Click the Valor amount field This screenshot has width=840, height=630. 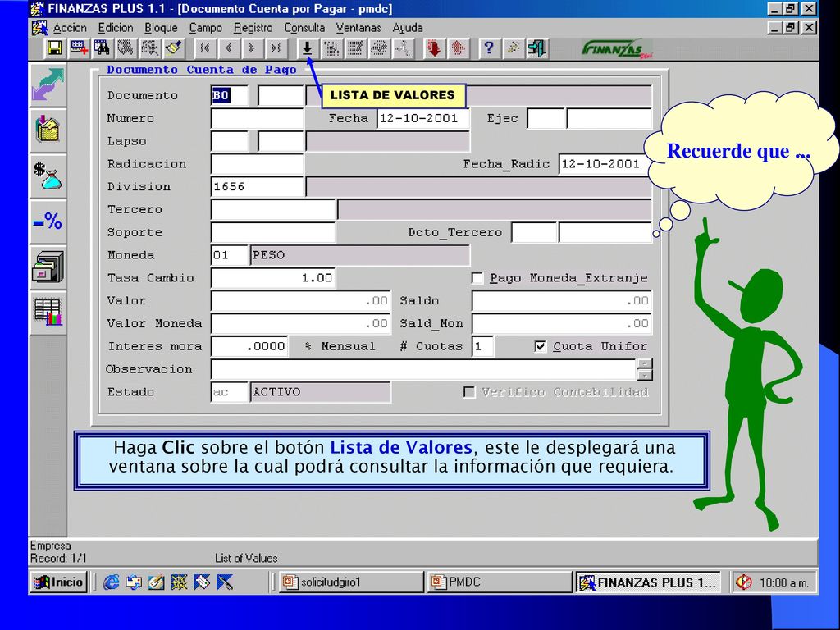(300, 300)
